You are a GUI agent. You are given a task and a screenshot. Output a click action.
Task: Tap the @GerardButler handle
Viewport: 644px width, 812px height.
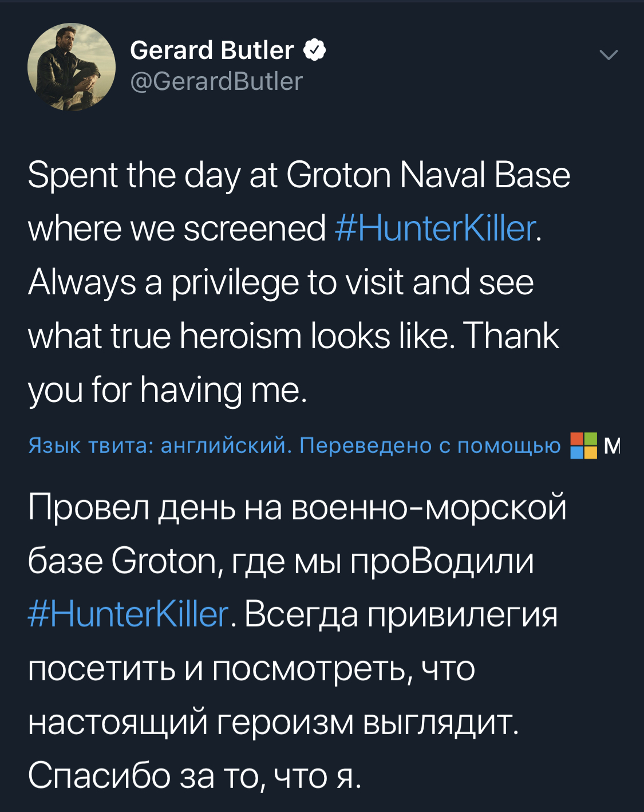[x=216, y=81]
